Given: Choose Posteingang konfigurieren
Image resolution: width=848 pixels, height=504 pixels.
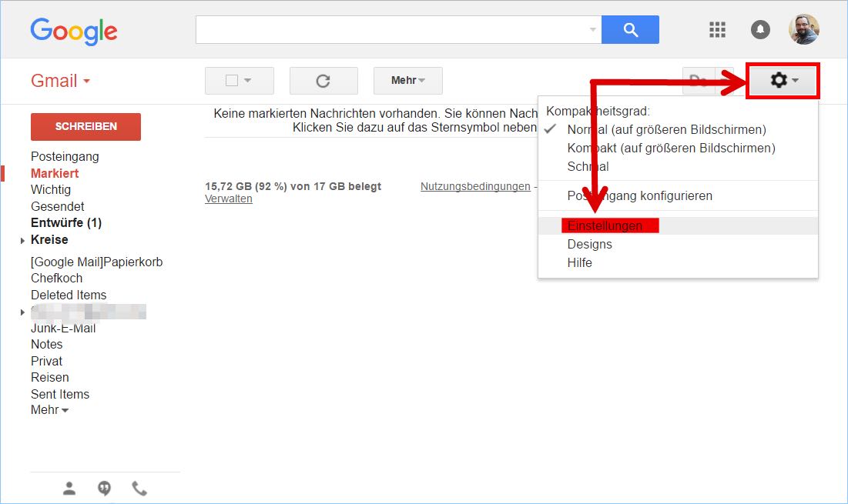Looking at the screenshot, I should pyautogui.click(x=640, y=195).
